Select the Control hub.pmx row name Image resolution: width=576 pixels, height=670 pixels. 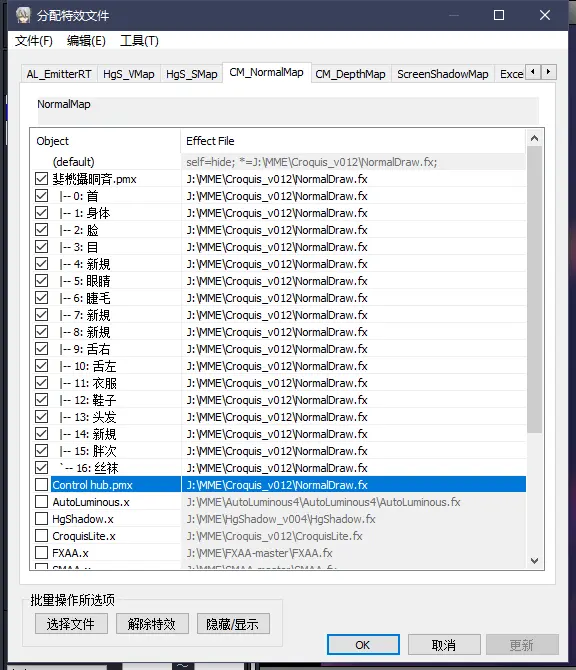[x=92, y=485]
